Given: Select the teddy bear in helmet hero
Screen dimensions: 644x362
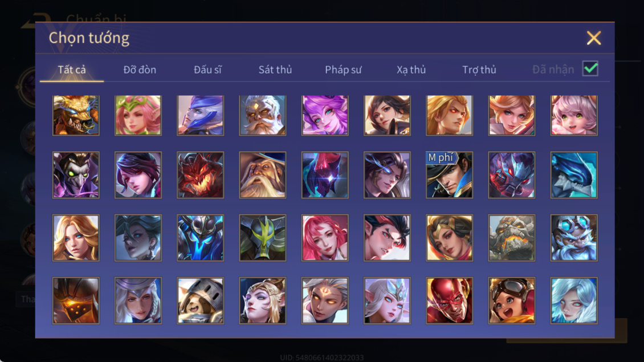Looking at the screenshot, I should click(x=201, y=300).
